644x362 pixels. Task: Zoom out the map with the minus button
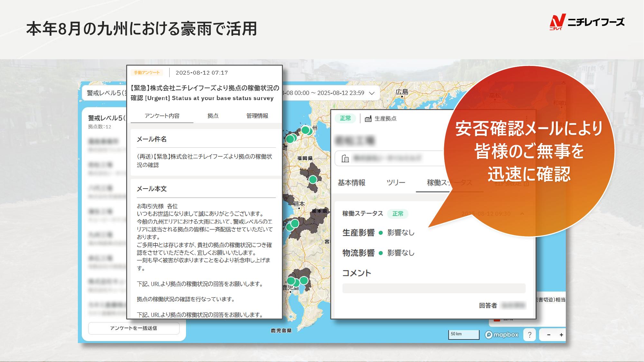[549, 335]
